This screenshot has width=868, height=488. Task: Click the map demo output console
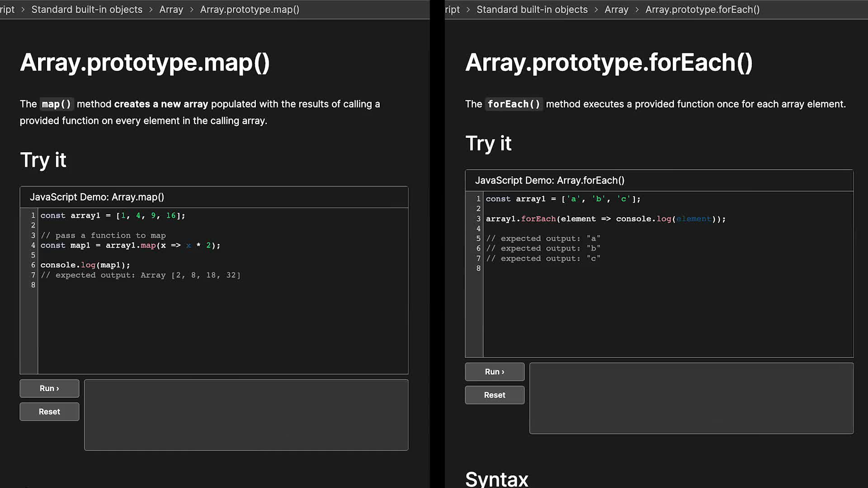[x=246, y=415]
